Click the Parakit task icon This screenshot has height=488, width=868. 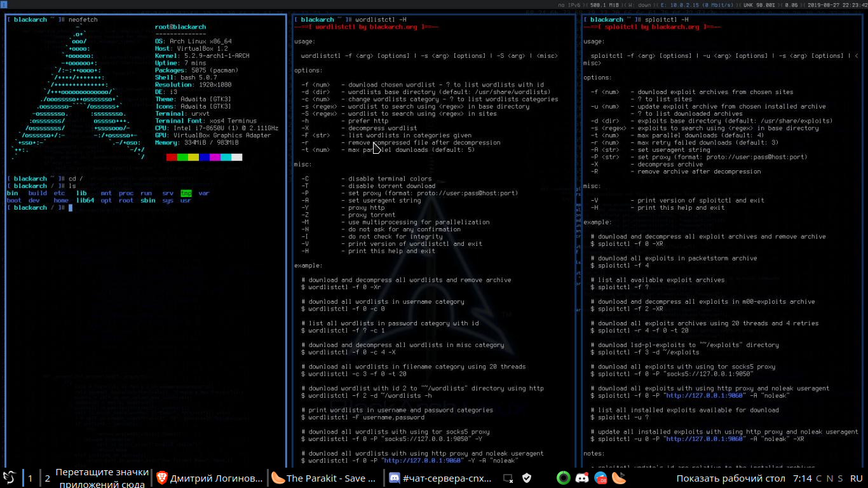pyautogui.click(x=277, y=478)
